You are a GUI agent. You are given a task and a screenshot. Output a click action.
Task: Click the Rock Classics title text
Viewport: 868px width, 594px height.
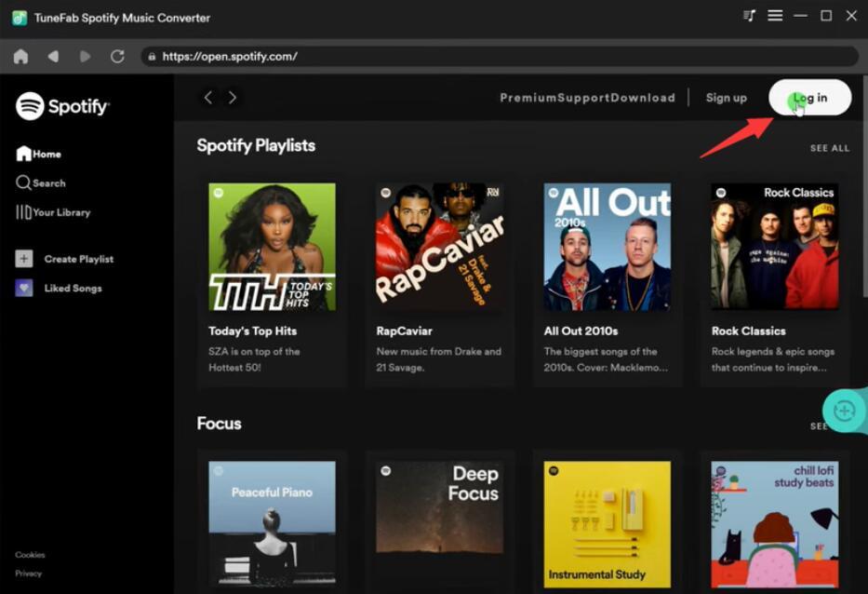[748, 331]
